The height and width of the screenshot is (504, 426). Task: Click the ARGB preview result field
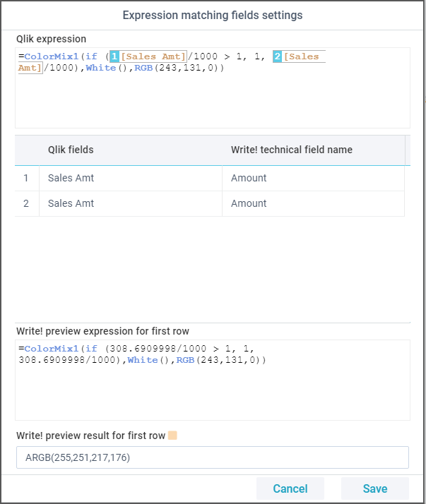coord(212,457)
